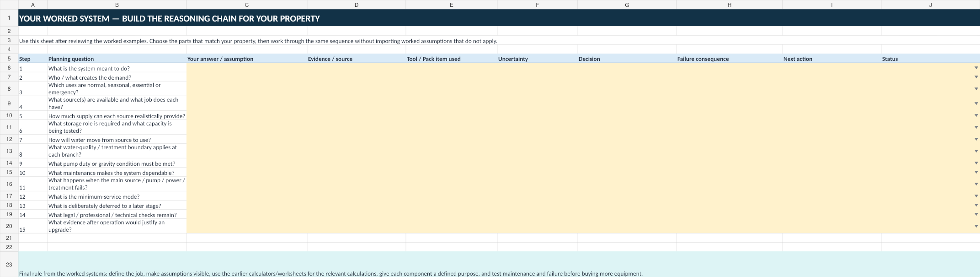Select 'How much supply can each source' cell
This screenshot has height=277, width=980.
pos(117,115)
